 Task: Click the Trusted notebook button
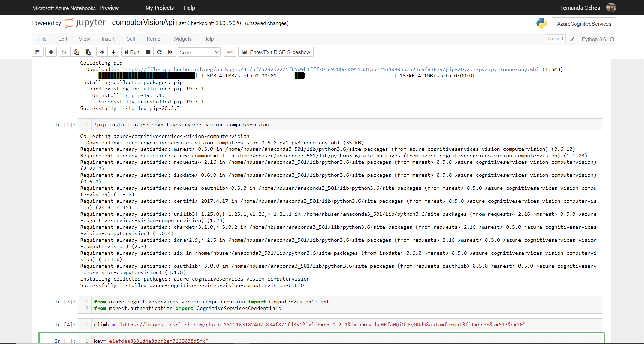(x=555, y=39)
